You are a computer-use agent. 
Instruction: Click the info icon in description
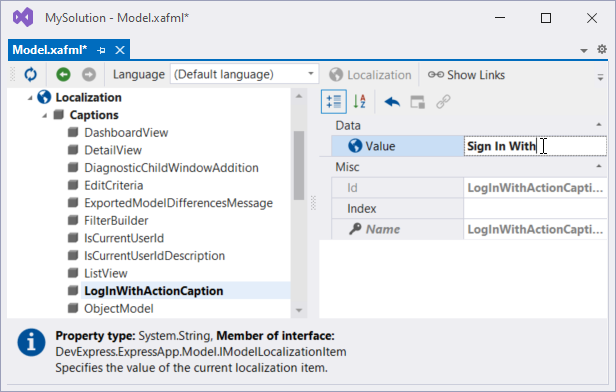(x=31, y=343)
